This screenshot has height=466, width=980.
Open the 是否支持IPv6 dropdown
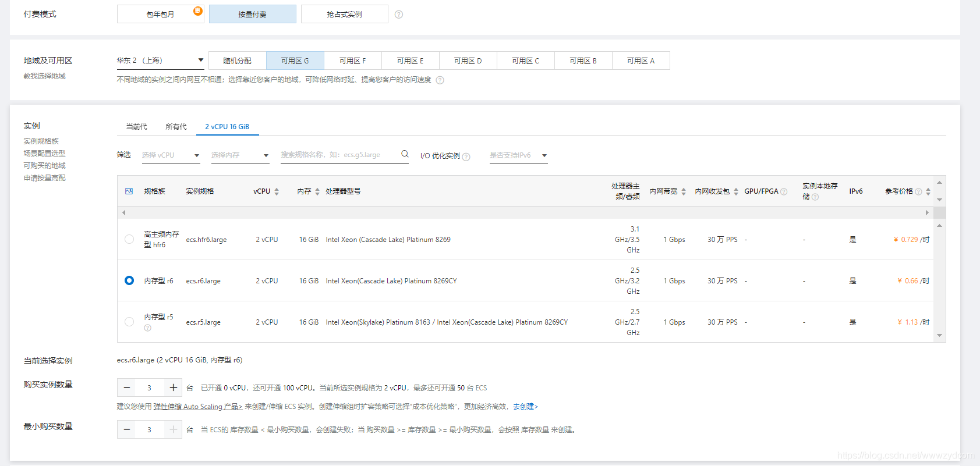518,155
